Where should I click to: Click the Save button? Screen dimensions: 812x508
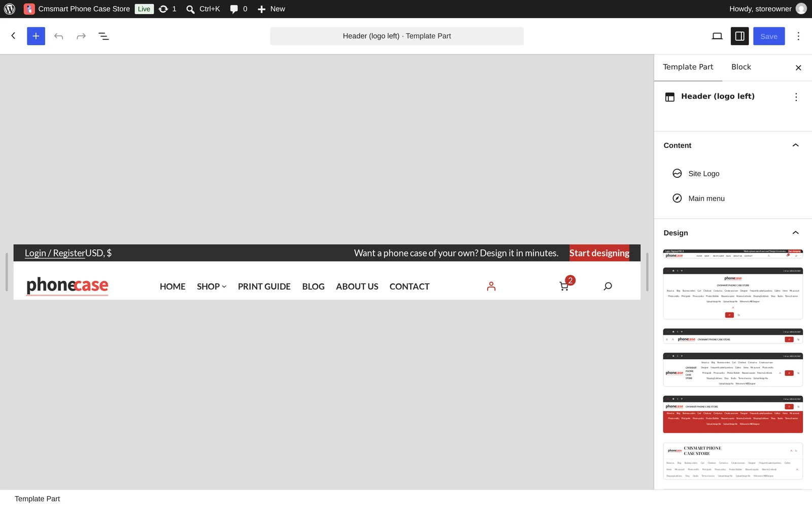tap(769, 36)
